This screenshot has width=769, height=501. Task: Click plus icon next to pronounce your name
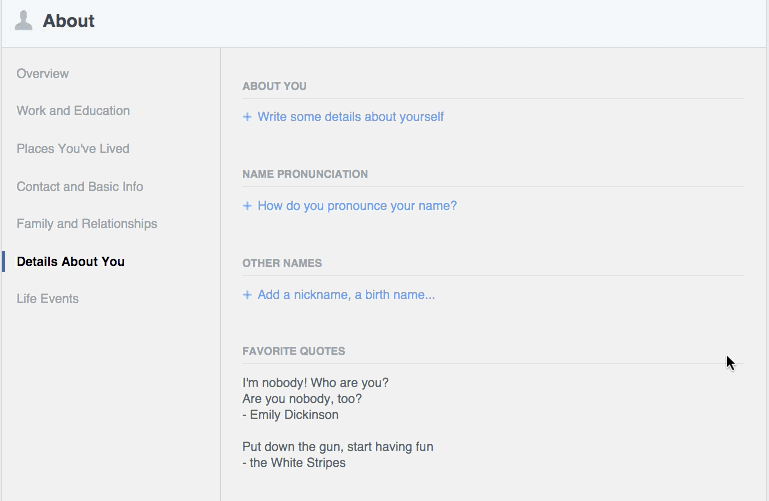click(x=247, y=206)
